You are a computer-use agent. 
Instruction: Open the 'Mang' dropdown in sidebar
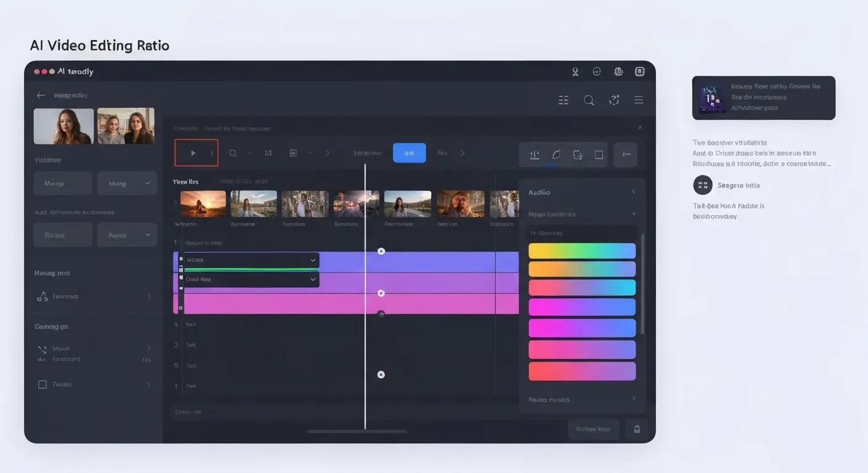pos(127,184)
